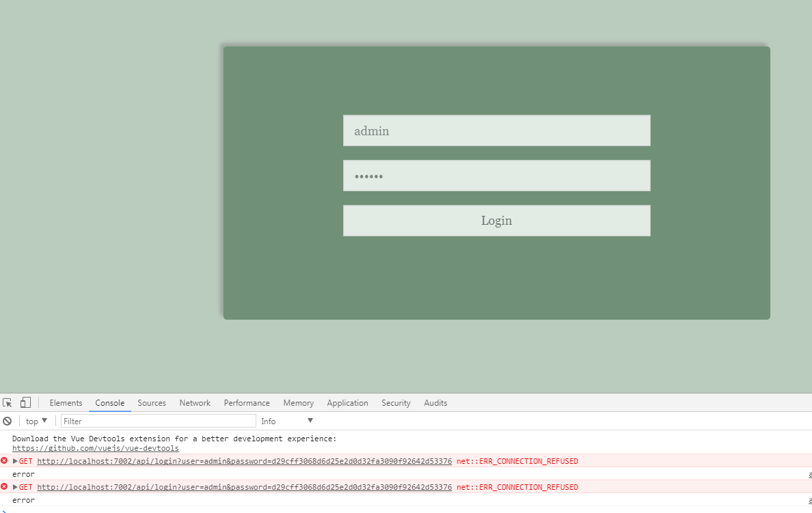Expand the first GET request error
This screenshot has width=812, height=513.
pos(15,460)
